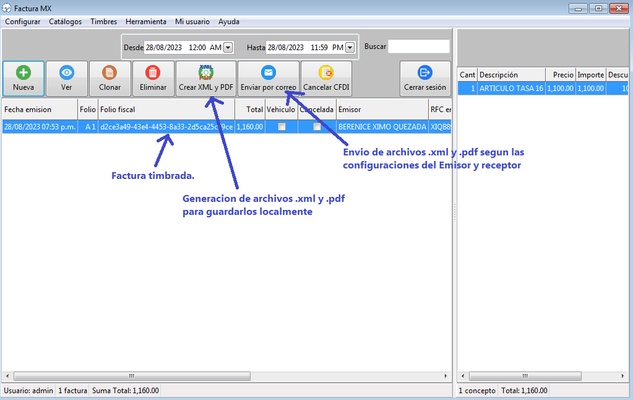Viewport: 633px width, 400px height.
Task: Toggle the Cancelada checkbox in the invoice row
Action: (317, 127)
